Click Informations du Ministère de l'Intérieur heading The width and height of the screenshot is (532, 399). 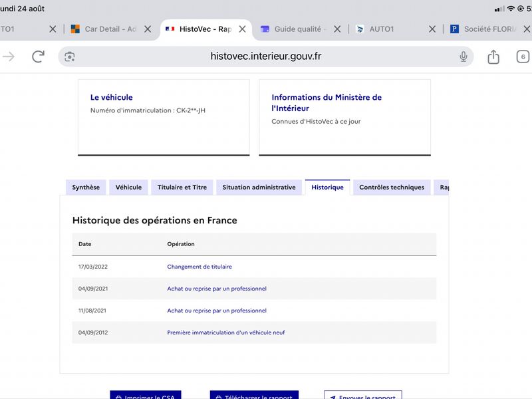[327, 103]
